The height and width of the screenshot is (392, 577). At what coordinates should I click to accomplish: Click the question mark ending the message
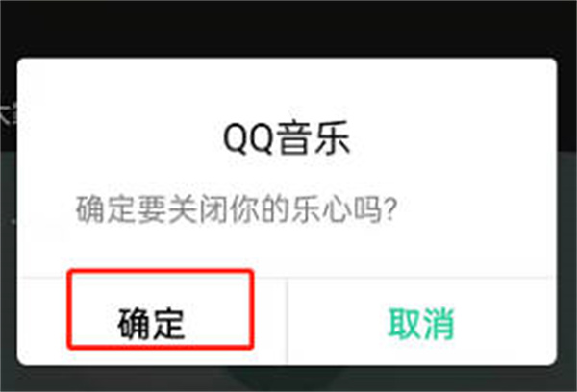[x=390, y=209]
